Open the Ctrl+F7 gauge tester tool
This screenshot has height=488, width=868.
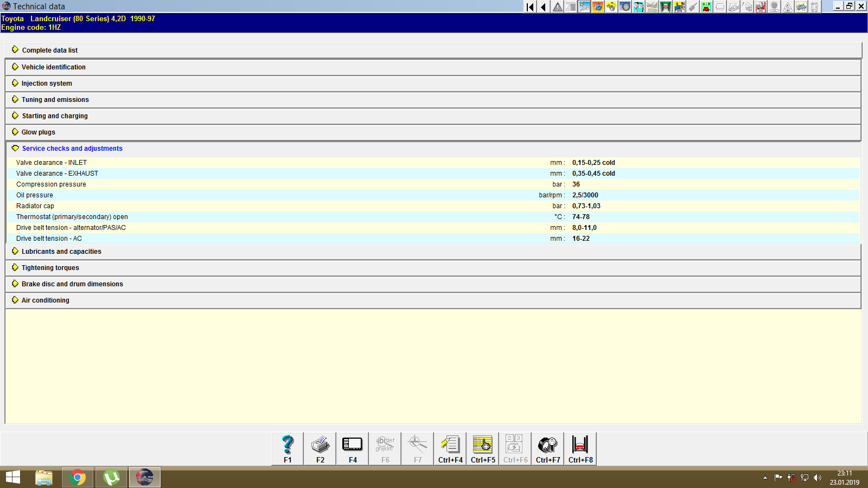pyautogui.click(x=547, y=445)
